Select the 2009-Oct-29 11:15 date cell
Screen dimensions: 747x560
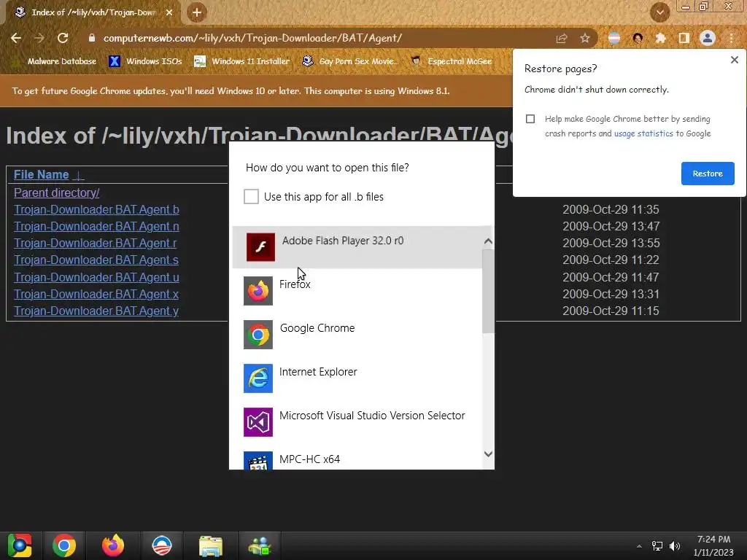click(611, 311)
